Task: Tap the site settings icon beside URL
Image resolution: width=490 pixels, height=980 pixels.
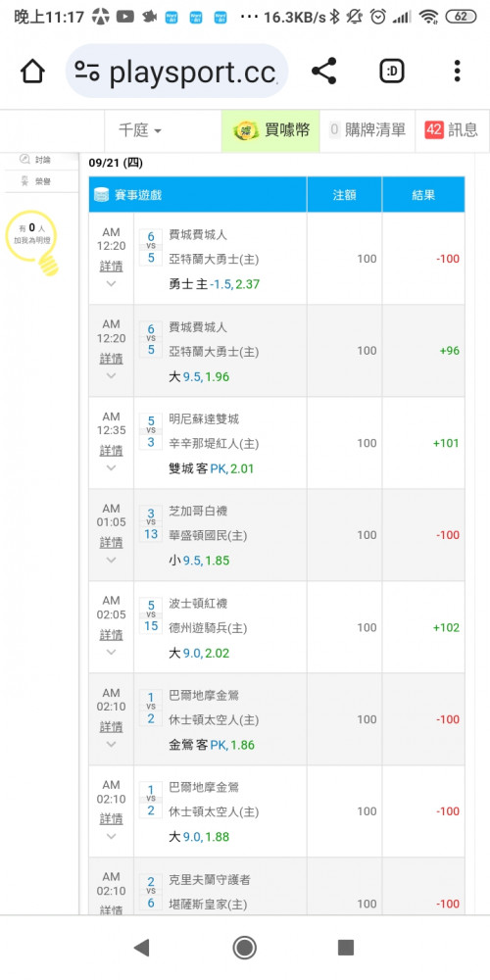Action: (87, 72)
